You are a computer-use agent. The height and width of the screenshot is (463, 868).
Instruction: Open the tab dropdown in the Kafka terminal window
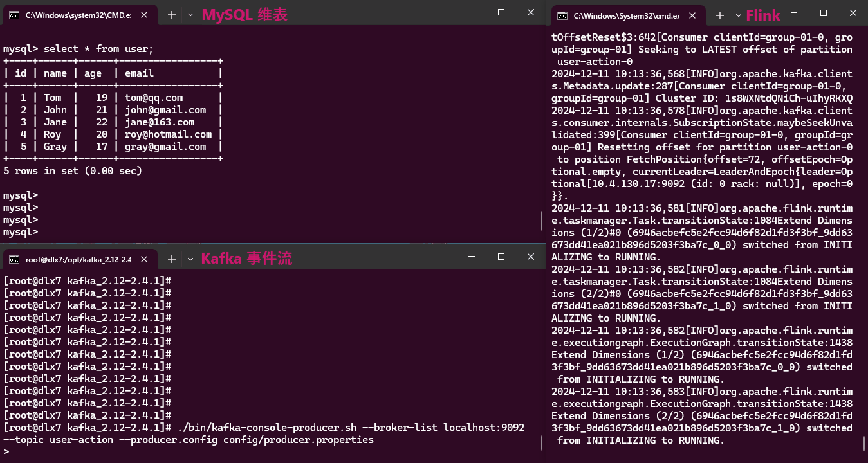[190, 259]
